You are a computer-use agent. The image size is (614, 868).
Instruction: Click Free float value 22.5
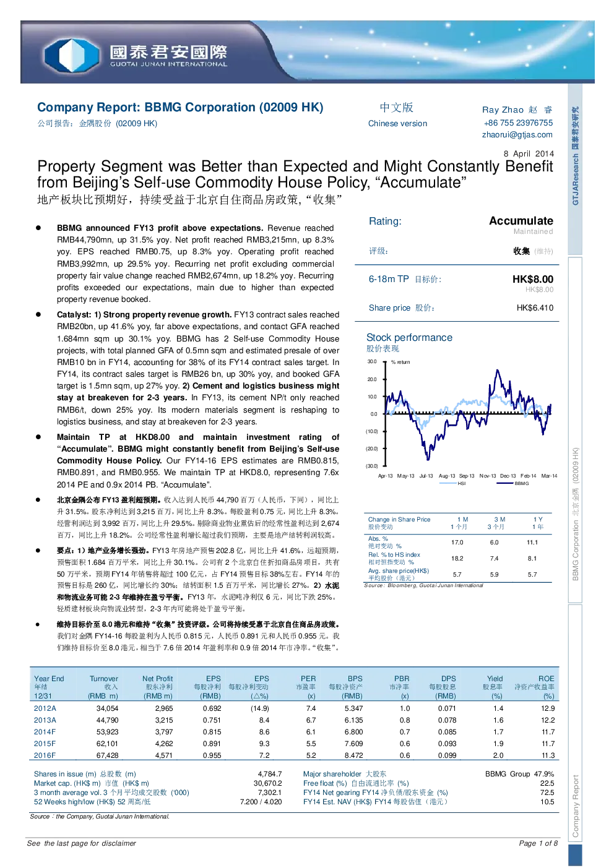tap(547, 783)
